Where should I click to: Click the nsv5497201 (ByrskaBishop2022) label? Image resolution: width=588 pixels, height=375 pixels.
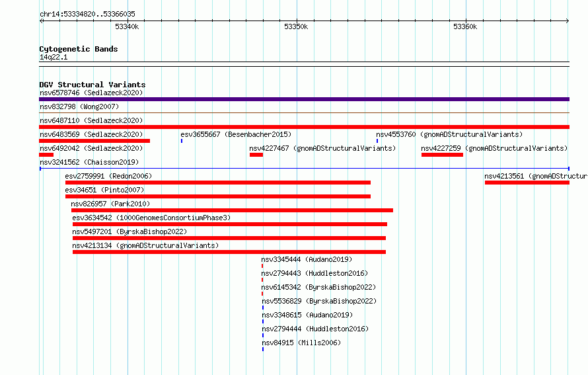pos(129,231)
